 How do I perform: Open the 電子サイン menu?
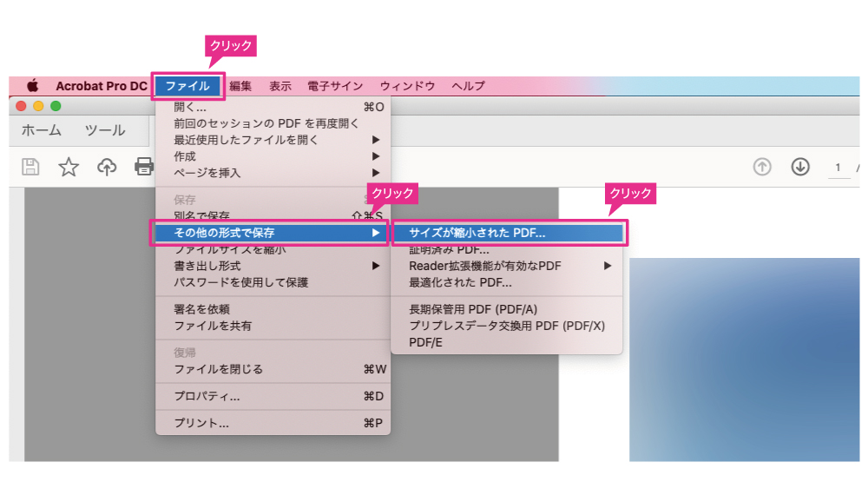335,86
